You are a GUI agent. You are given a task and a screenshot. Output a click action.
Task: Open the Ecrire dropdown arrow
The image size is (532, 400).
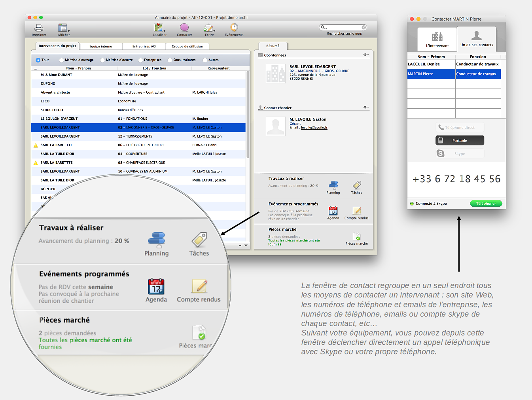tap(214, 31)
